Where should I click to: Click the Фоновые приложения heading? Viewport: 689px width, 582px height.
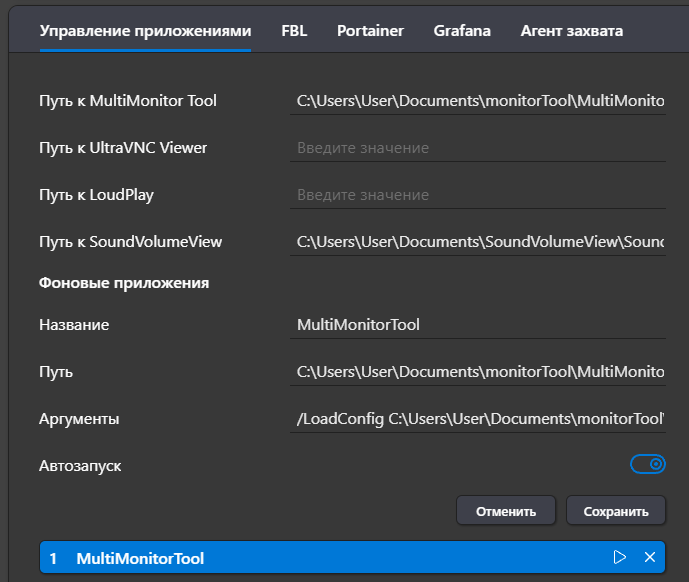tap(124, 283)
